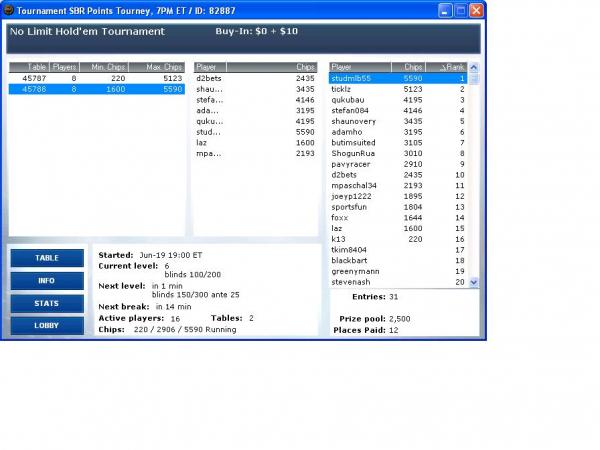Open the TABLE button

coord(47,258)
